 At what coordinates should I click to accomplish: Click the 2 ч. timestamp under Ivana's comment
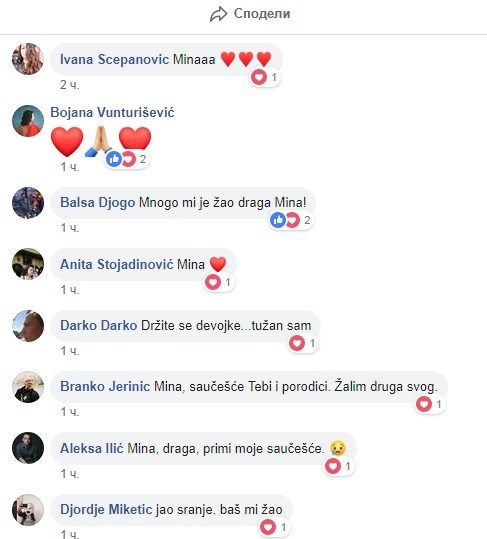(x=69, y=85)
